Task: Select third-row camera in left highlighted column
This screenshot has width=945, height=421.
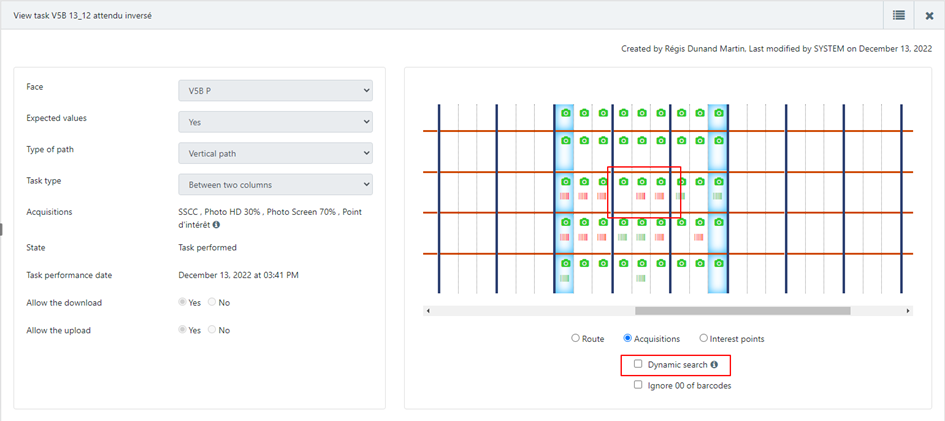Action: (565, 181)
